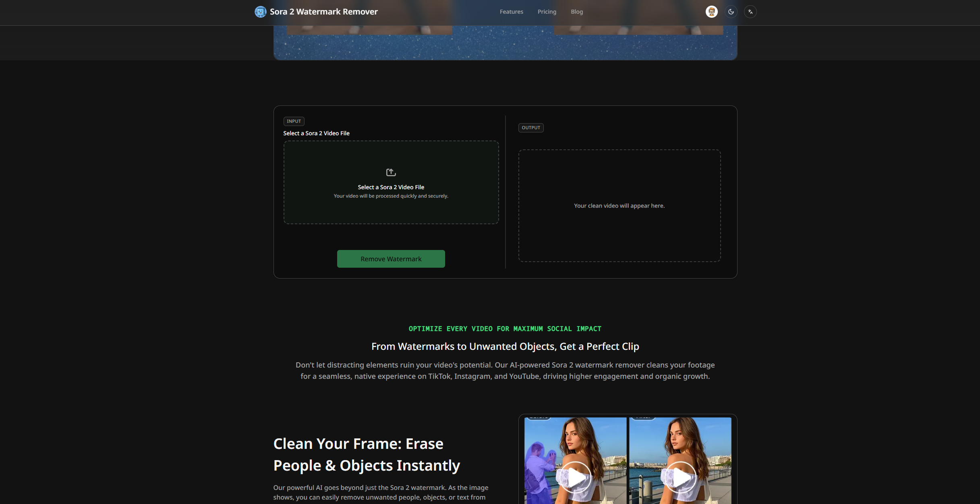Viewport: 980px width, 504px height.
Task: Click dropzone text Select a Sora 2 Video File
Action: (x=391, y=187)
